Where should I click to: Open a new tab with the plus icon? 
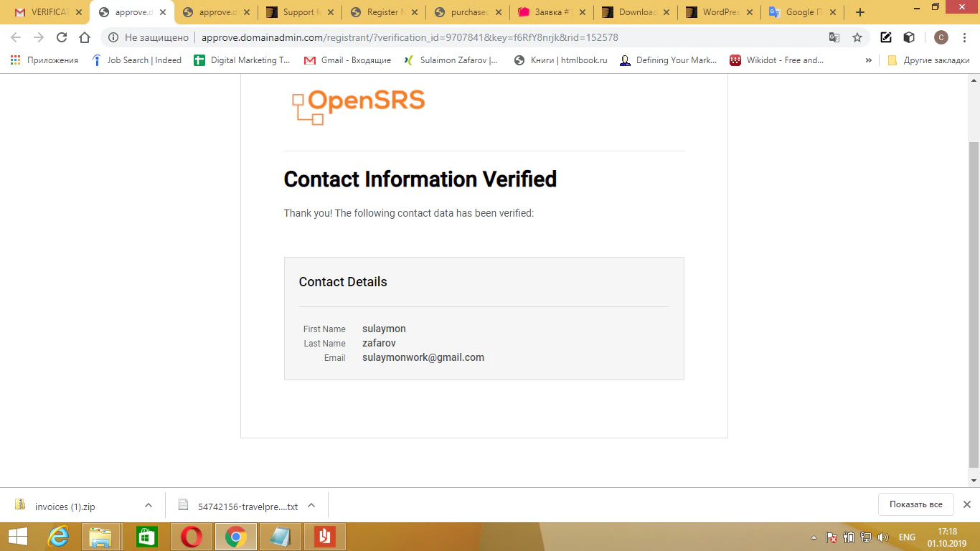pyautogui.click(x=860, y=12)
